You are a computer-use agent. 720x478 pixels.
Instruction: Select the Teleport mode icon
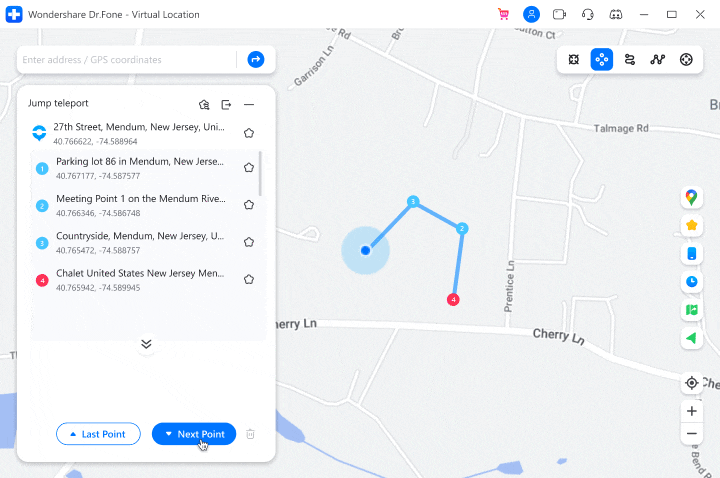click(x=574, y=60)
